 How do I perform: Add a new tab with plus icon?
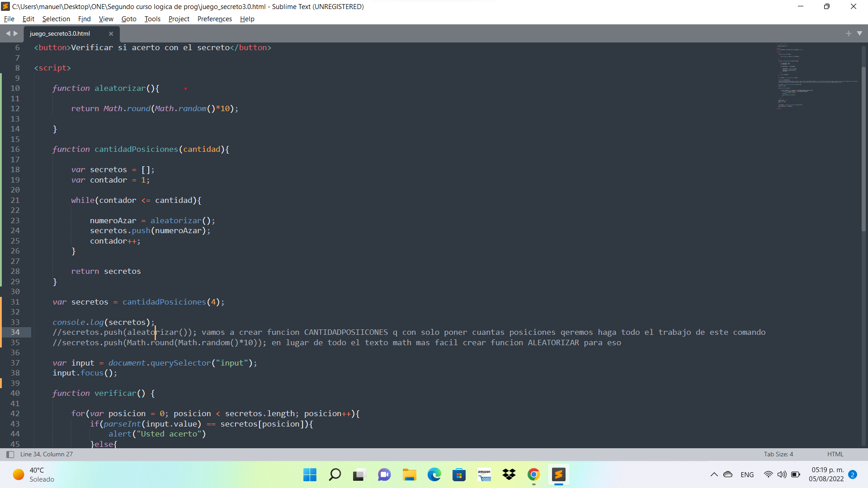(x=849, y=33)
